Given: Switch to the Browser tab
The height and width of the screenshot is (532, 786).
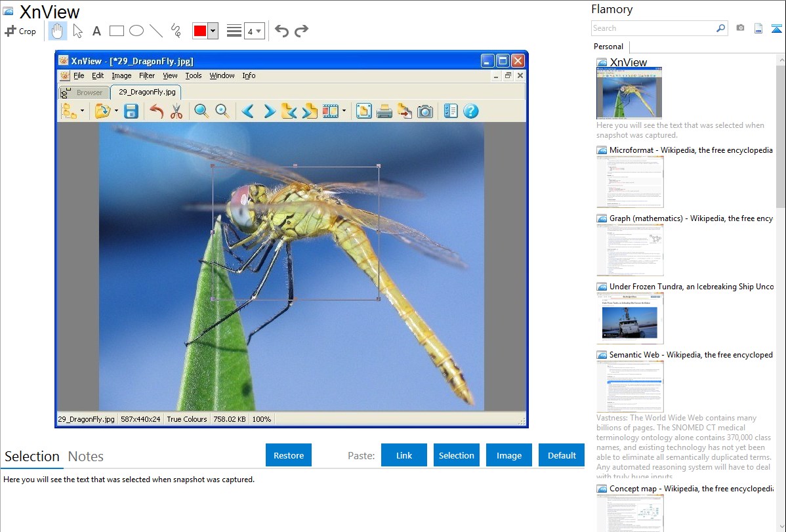Looking at the screenshot, I should click(84, 92).
